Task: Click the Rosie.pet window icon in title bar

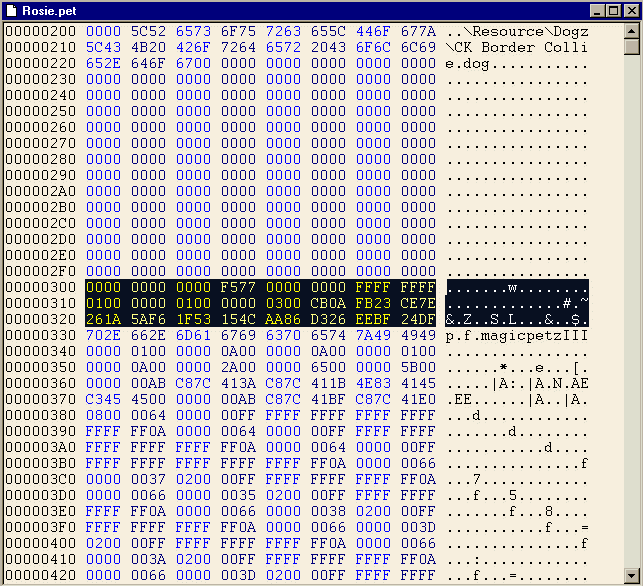Action: click(x=12, y=10)
